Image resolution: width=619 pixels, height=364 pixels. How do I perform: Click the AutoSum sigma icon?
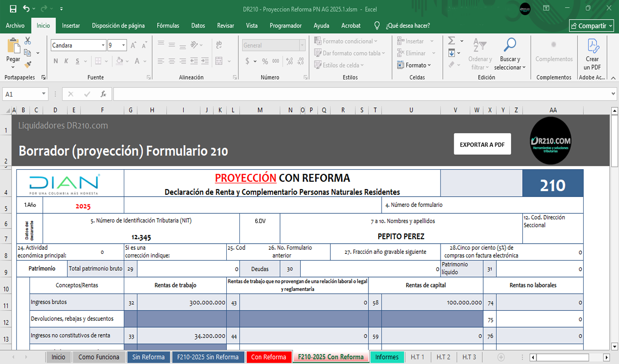tap(452, 41)
